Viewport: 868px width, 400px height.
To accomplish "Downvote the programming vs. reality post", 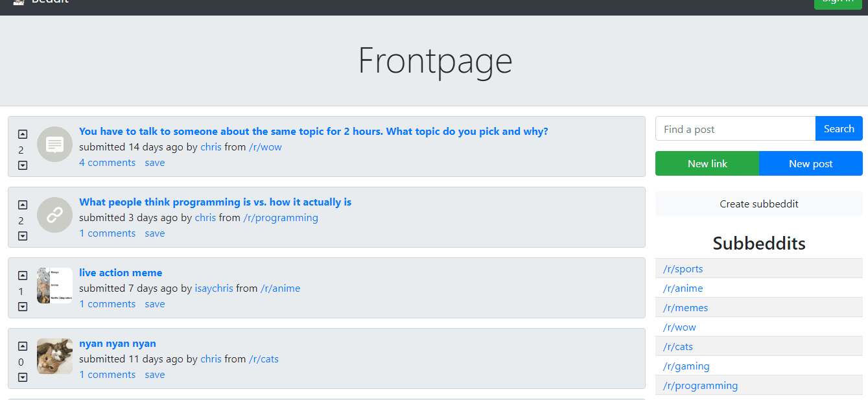I will tap(23, 236).
